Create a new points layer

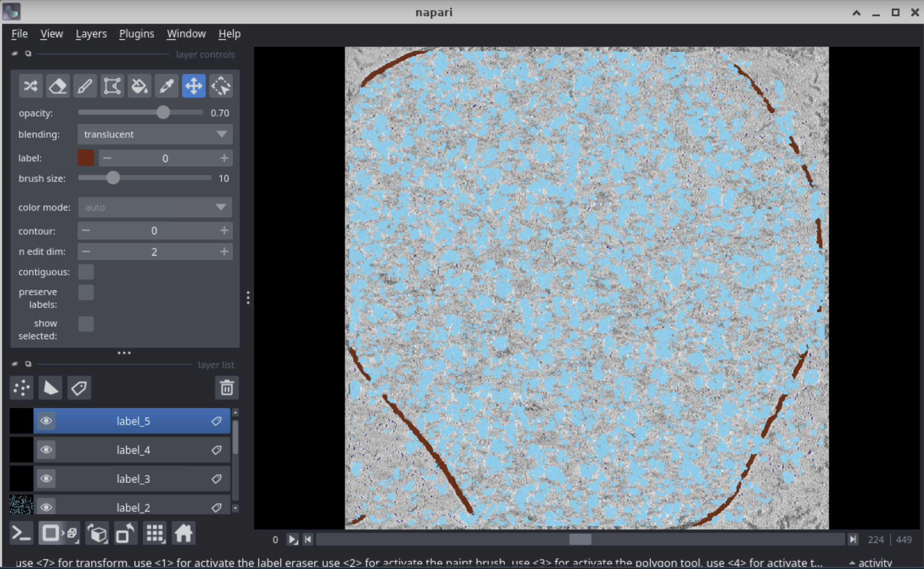(x=22, y=387)
